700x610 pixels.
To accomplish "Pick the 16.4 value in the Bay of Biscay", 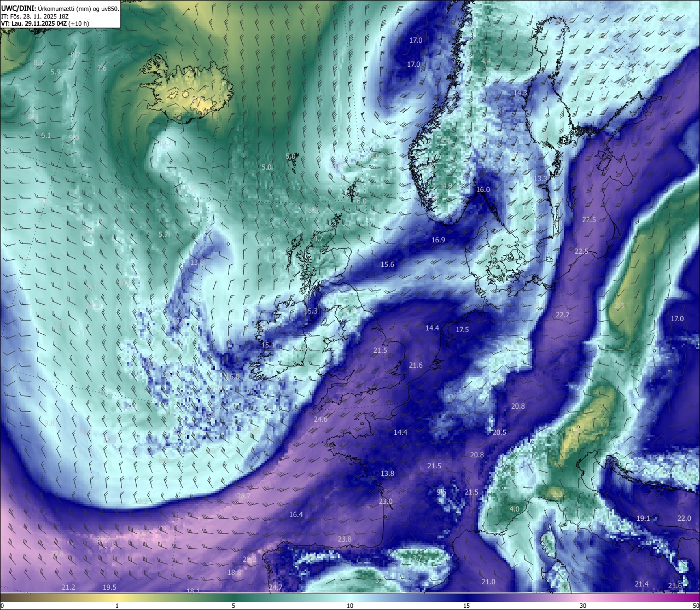I will tap(296, 515).
